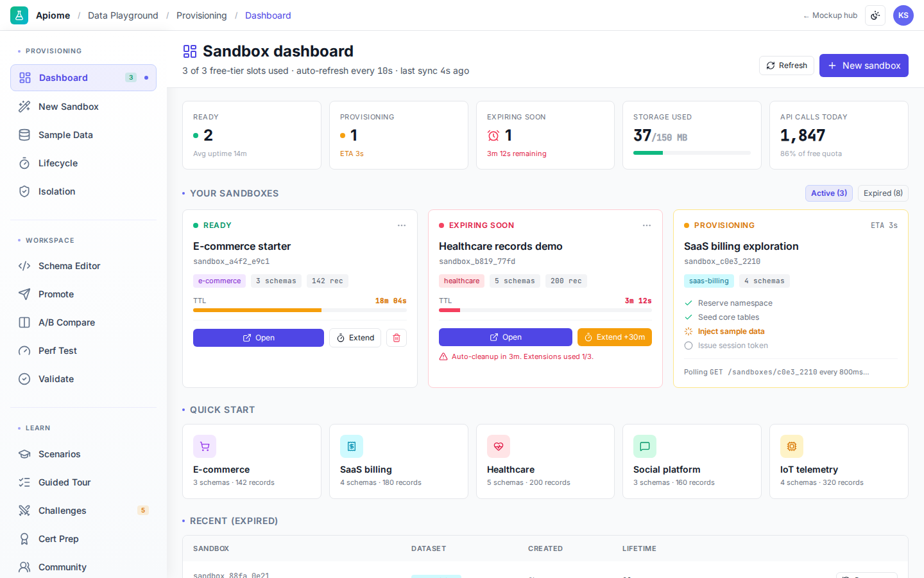Click Extend +30m on Healthcare sandbox
The width and height of the screenshot is (924, 578).
pos(615,337)
